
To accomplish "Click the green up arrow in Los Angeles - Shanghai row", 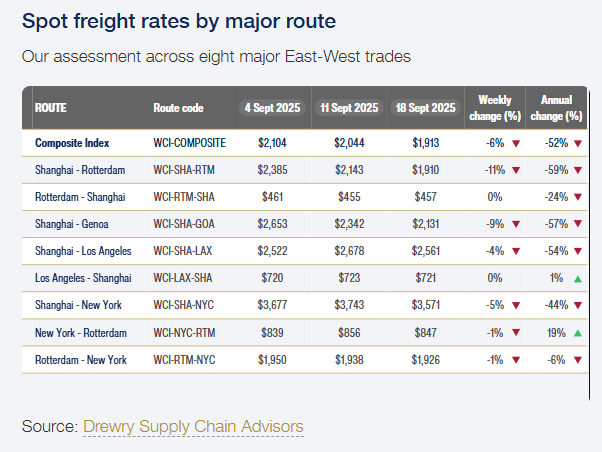I will coord(578,278).
